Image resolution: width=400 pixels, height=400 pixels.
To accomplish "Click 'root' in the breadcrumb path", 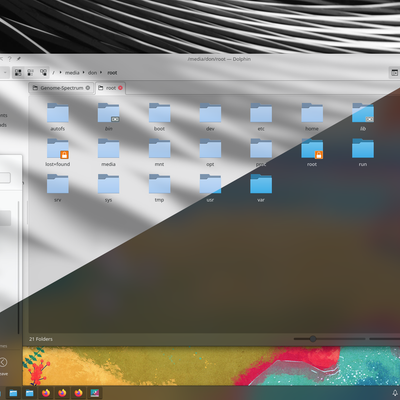I will [x=112, y=73].
